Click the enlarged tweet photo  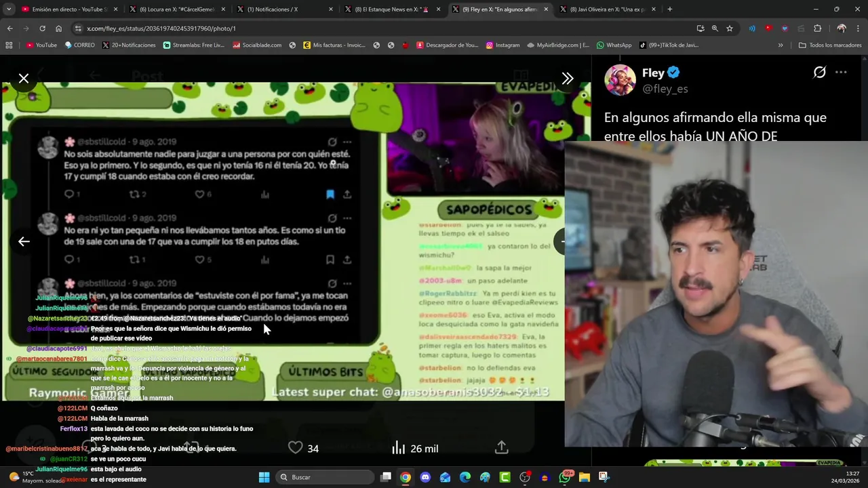pos(296,241)
